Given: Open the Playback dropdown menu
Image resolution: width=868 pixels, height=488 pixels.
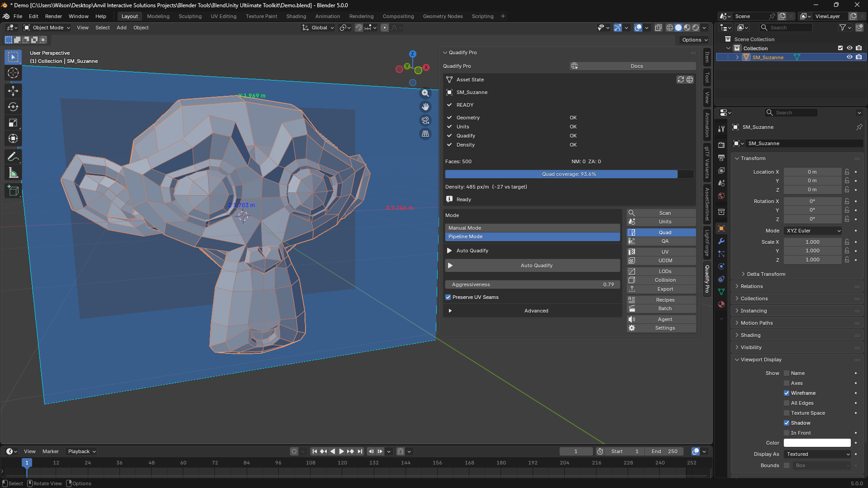Looking at the screenshot, I should pyautogui.click(x=81, y=451).
